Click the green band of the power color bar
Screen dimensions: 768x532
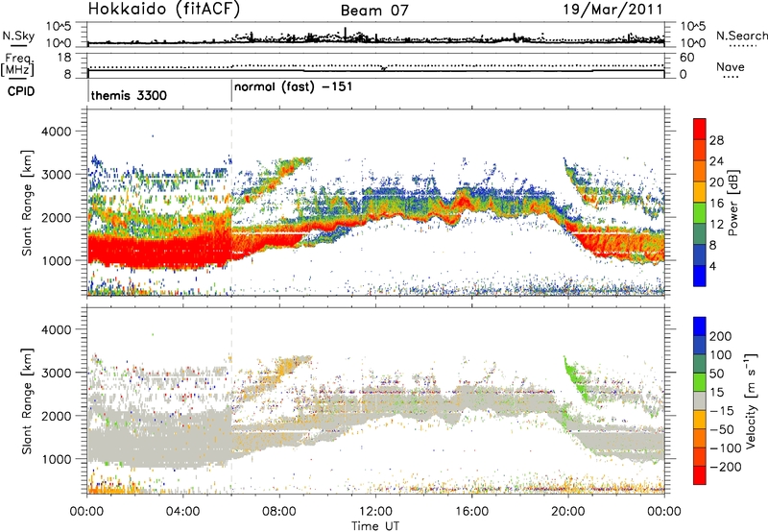tap(700, 213)
